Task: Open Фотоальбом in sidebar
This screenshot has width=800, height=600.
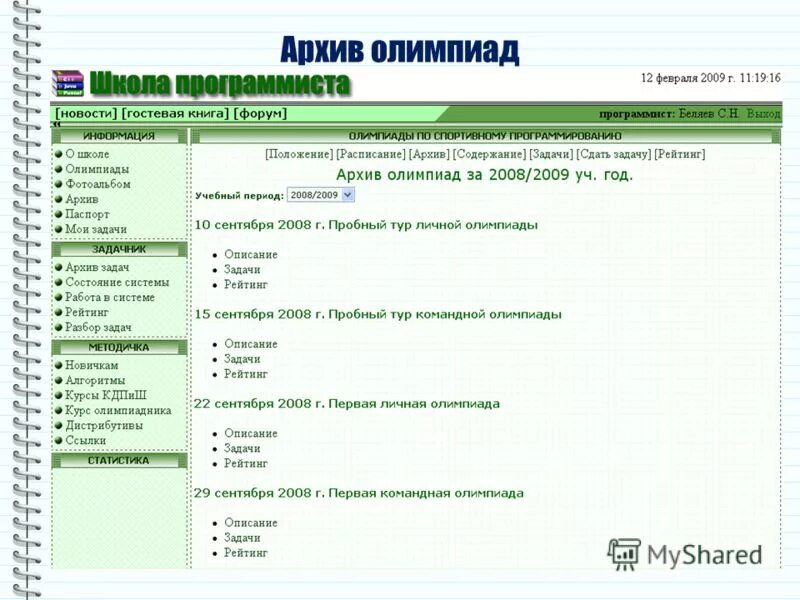Action: click(x=97, y=184)
